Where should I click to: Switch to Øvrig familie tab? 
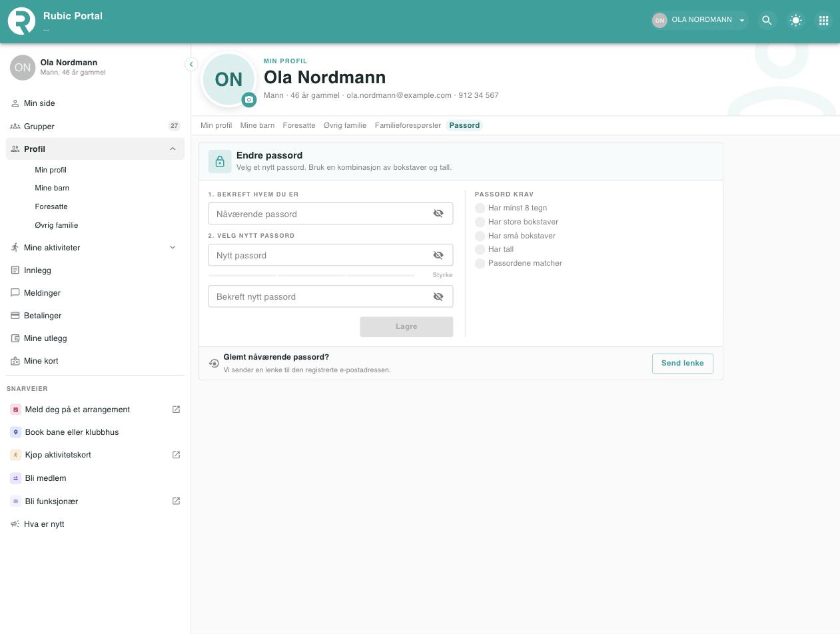click(x=345, y=125)
